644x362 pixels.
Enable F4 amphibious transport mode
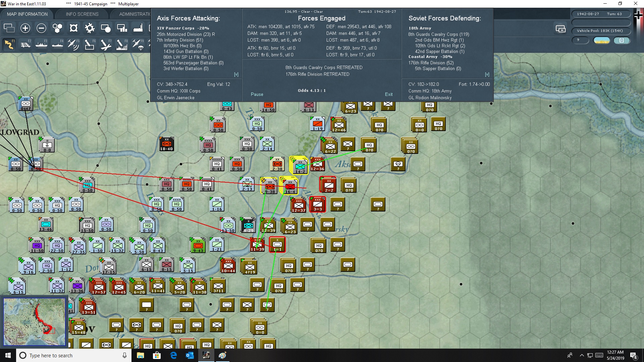click(x=57, y=44)
